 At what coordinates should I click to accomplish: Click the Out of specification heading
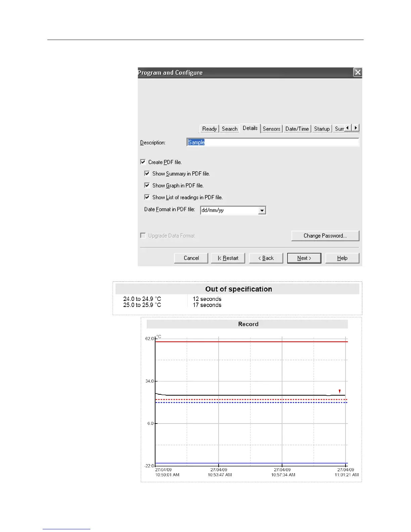pyautogui.click(x=239, y=289)
